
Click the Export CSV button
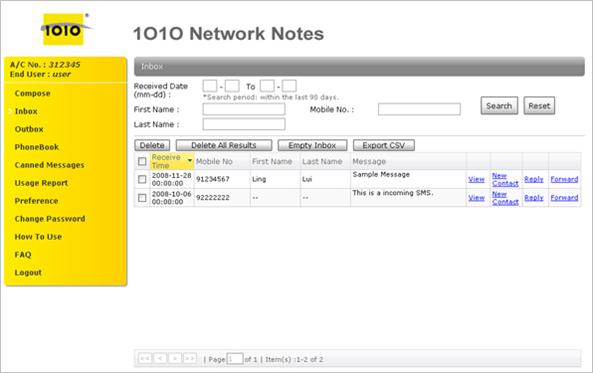(384, 145)
